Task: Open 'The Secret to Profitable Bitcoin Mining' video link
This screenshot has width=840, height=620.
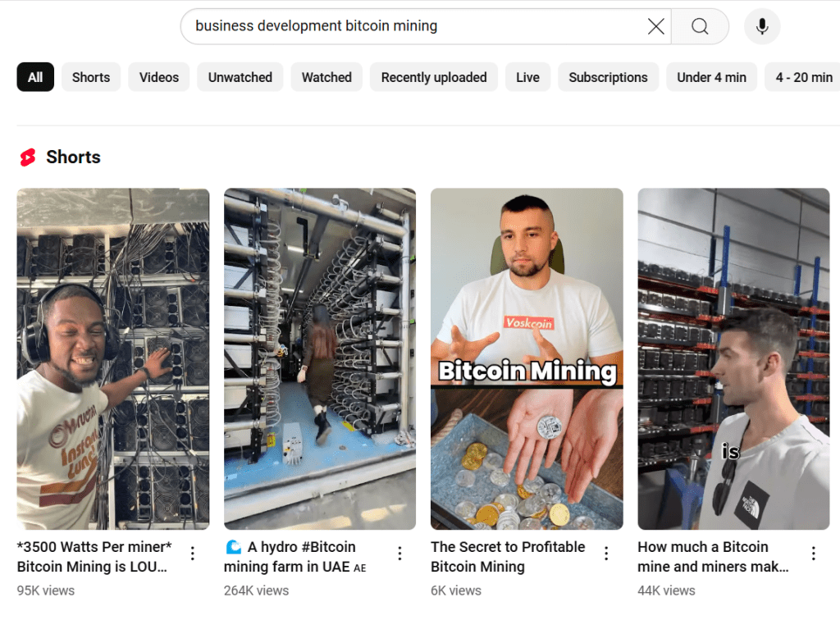Action: pos(508,556)
